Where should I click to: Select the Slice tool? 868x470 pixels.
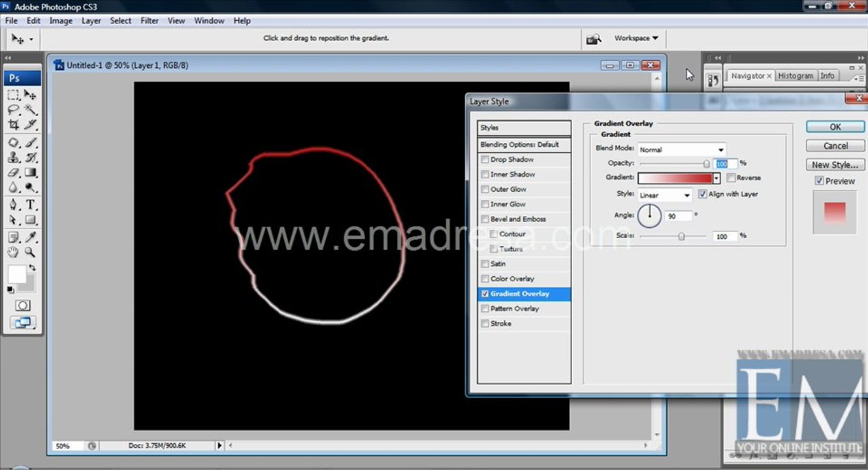tap(31, 124)
